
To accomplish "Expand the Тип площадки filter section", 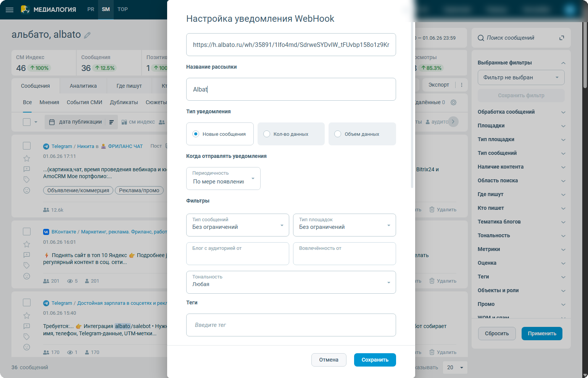I will coord(521,139).
